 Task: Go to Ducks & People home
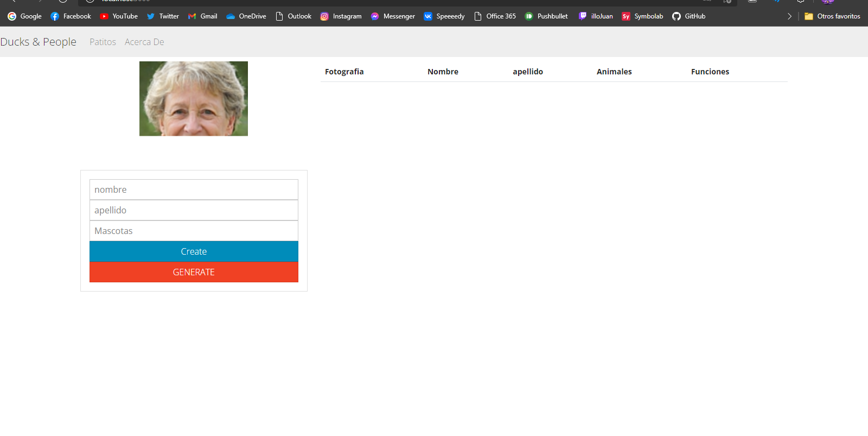[x=38, y=42]
